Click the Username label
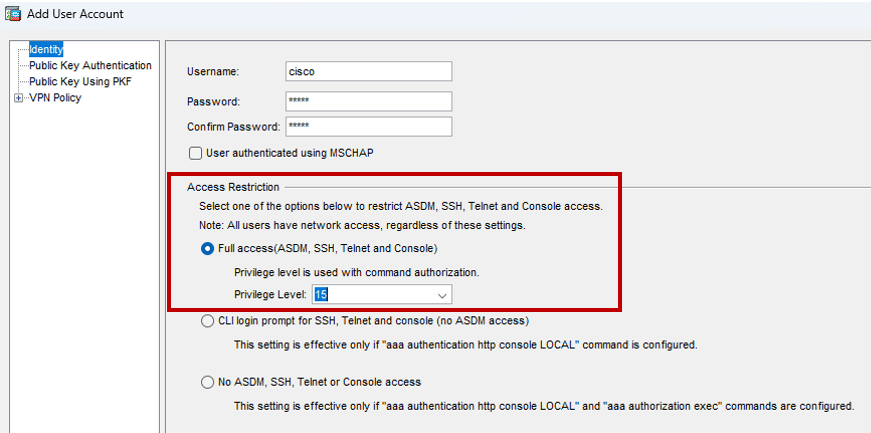The width and height of the screenshot is (871, 433). (214, 72)
